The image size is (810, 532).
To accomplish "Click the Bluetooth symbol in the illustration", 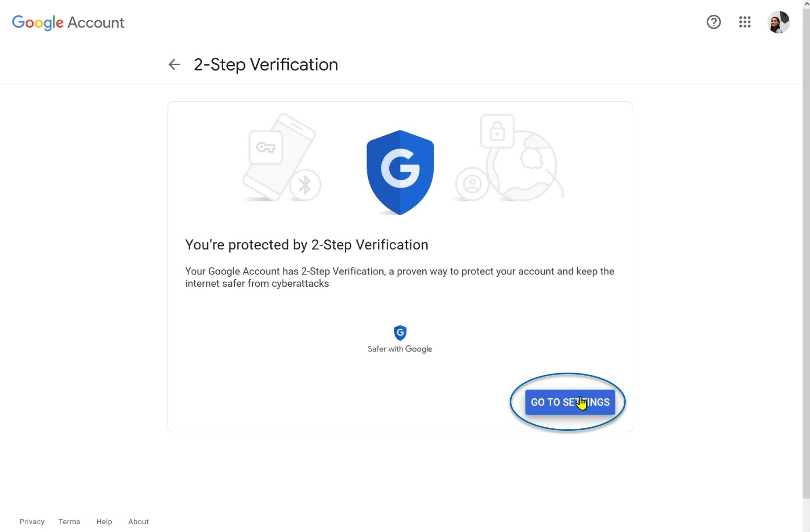I will pos(305,185).
